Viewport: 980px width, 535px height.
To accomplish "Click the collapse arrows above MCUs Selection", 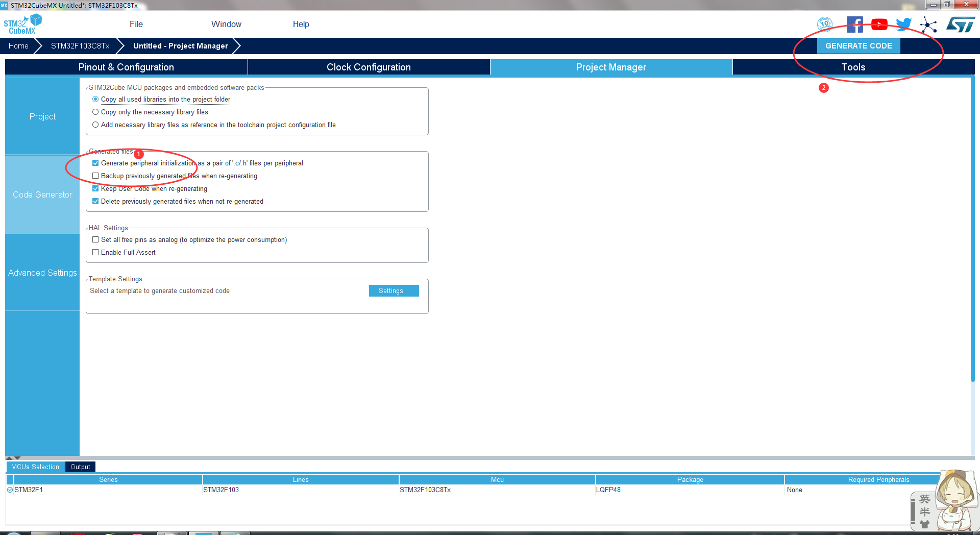I will click(x=14, y=458).
